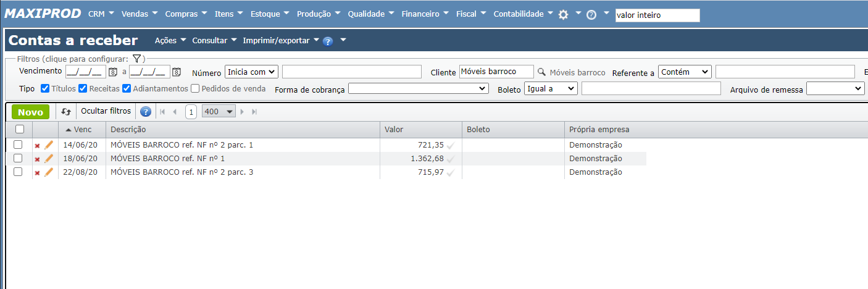The width and height of the screenshot is (868, 289).
Task: Open the CRM menu
Action: (x=101, y=14)
